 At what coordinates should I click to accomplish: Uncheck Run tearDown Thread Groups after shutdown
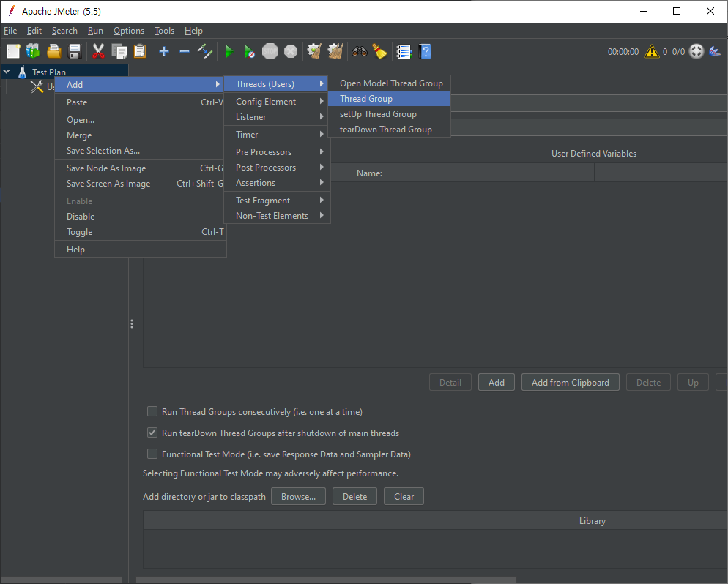point(152,433)
